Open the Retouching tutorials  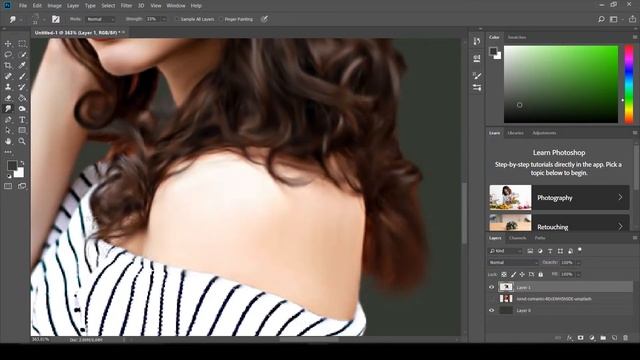coord(559,222)
